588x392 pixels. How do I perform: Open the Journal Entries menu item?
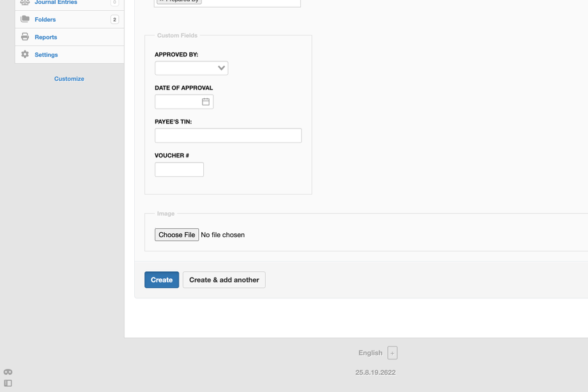tap(56, 3)
